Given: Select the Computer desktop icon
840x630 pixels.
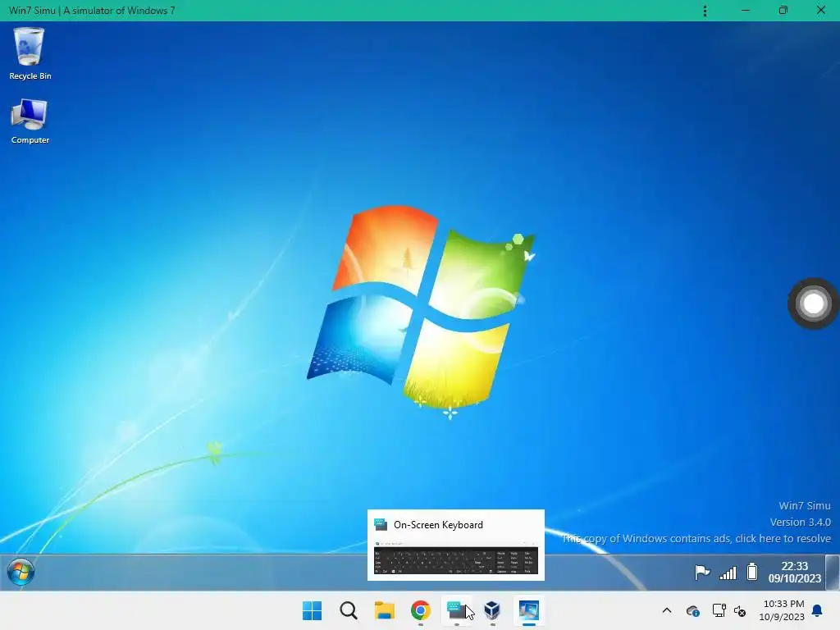Looking at the screenshot, I should coord(30,121).
